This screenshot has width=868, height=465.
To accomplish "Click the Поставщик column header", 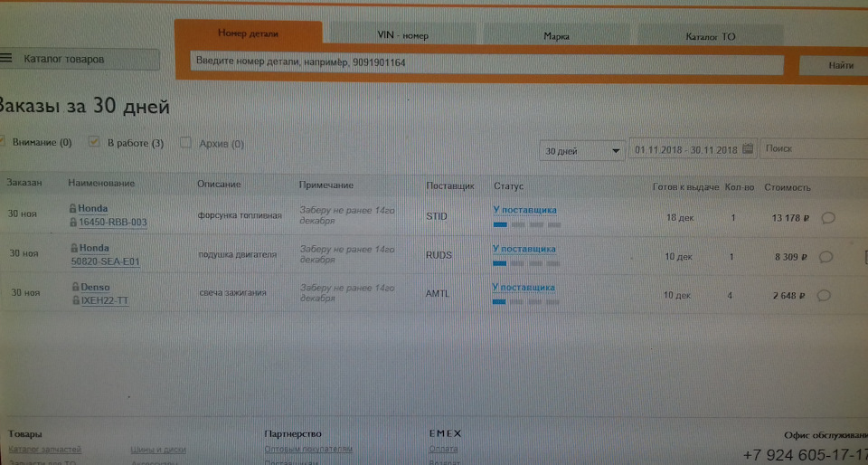I will click(x=450, y=186).
